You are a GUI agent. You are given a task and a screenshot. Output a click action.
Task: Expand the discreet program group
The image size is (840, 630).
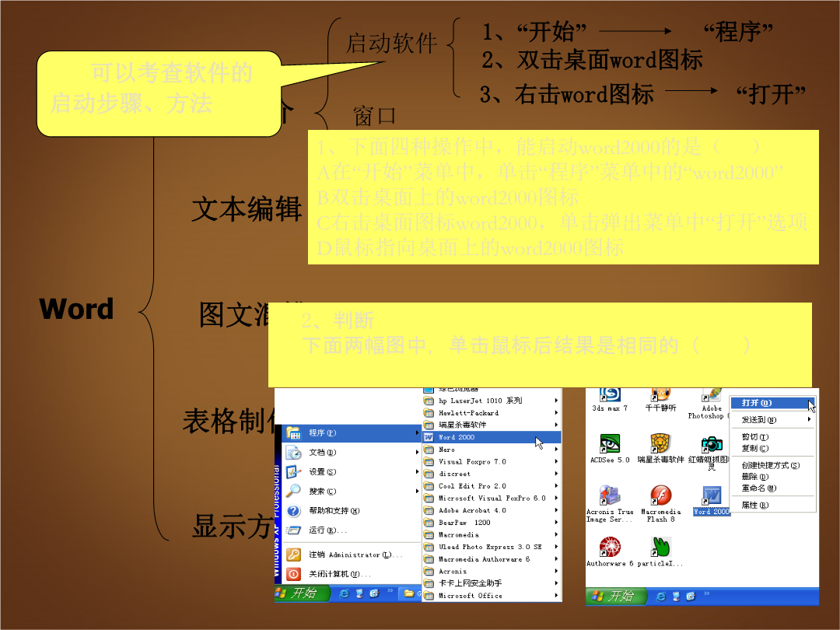[492, 474]
